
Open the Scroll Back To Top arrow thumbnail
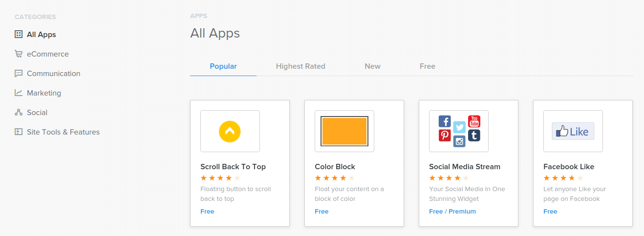[x=230, y=131]
